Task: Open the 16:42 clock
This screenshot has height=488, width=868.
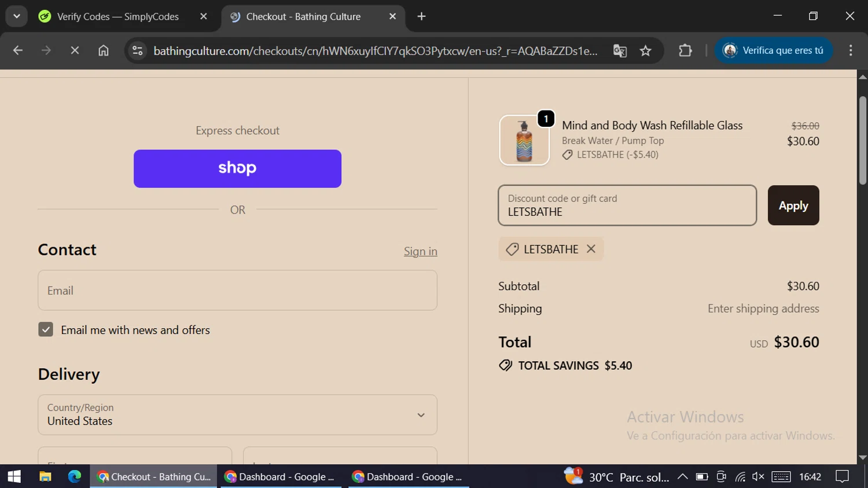Action: [x=810, y=476]
